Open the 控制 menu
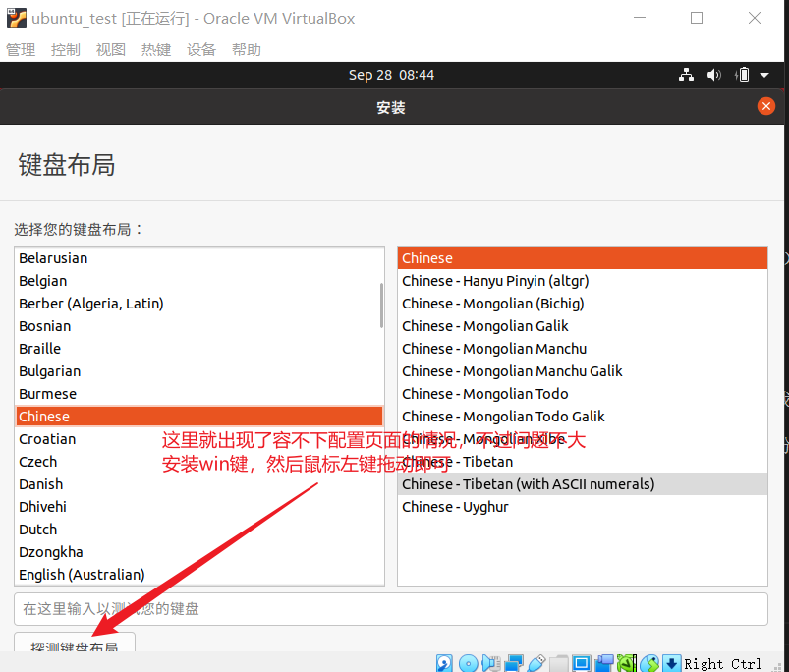 (66, 50)
